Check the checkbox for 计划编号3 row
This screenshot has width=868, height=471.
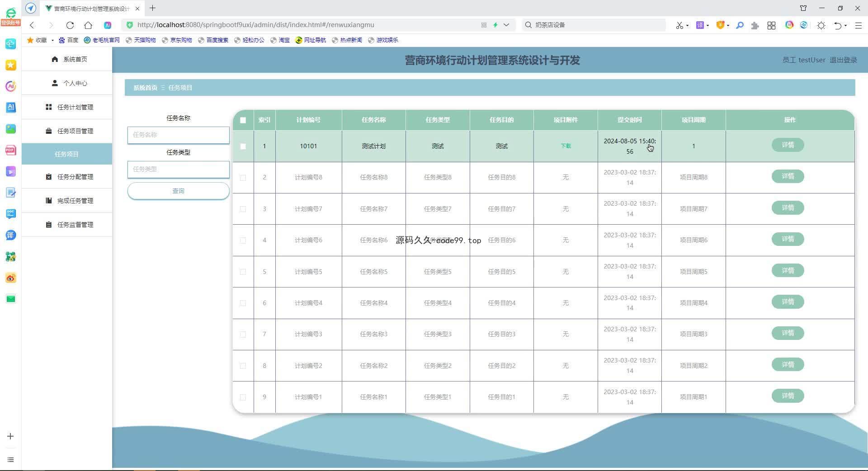coord(243,334)
